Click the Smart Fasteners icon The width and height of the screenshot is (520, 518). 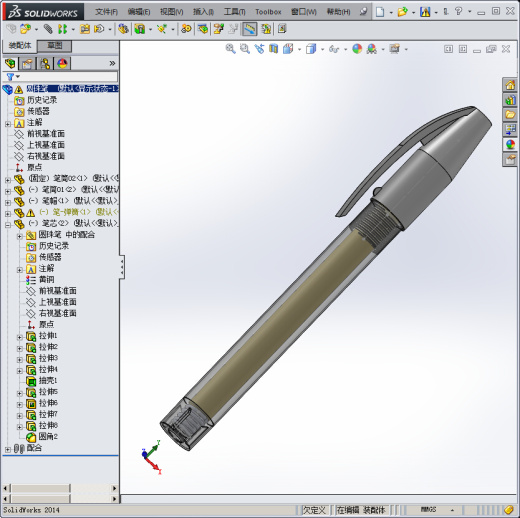pos(85,29)
